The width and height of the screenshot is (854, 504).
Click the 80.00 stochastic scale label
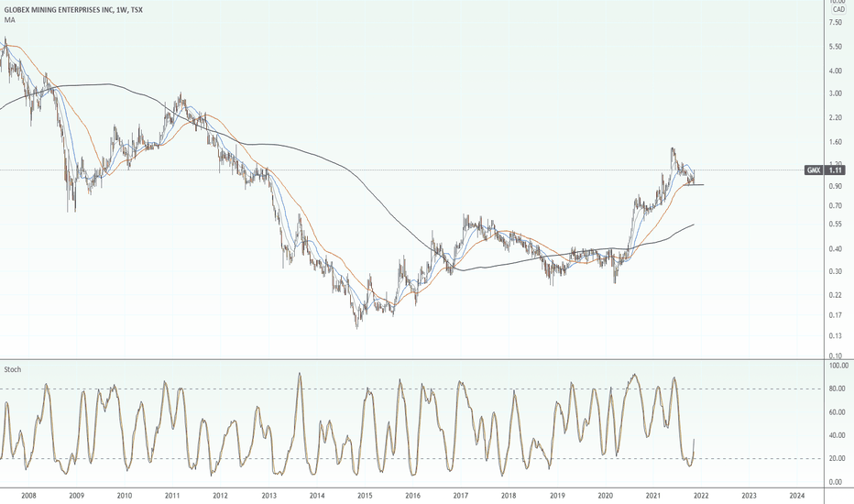pyautogui.click(x=837, y=389)
